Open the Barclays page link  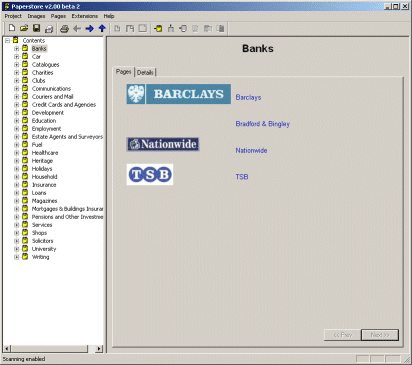[248, 97]
